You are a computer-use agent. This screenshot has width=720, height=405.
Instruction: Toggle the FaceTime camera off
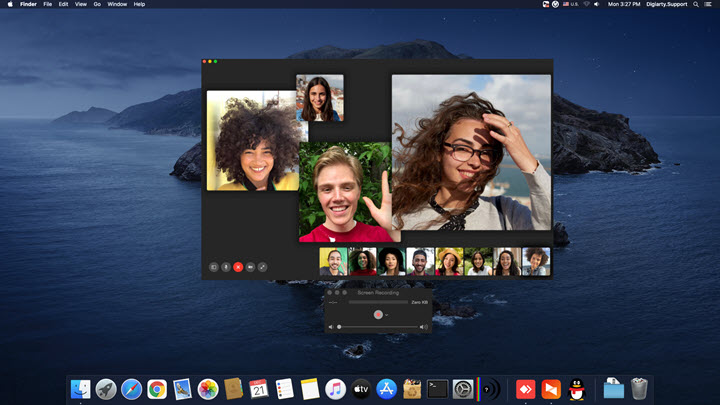coord(250,267)
